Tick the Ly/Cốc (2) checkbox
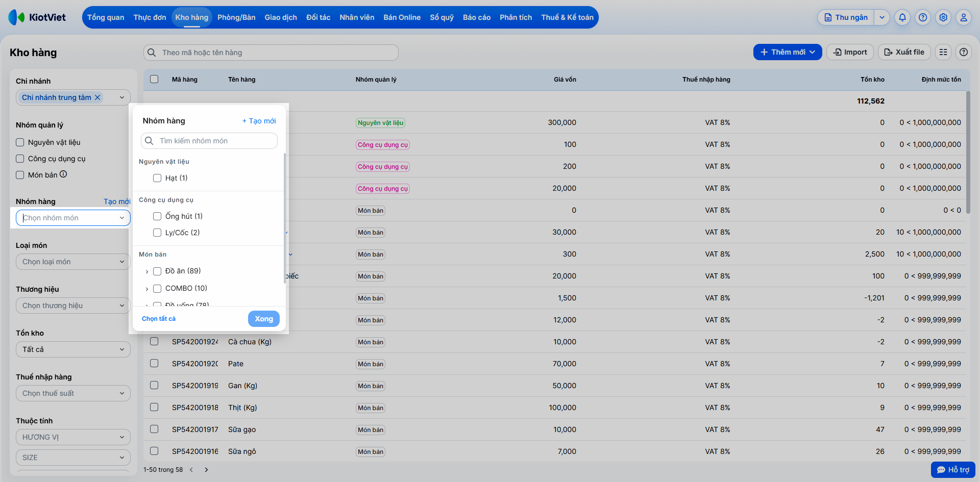This screenshot has width=980, height=482. tap(157, 233)
